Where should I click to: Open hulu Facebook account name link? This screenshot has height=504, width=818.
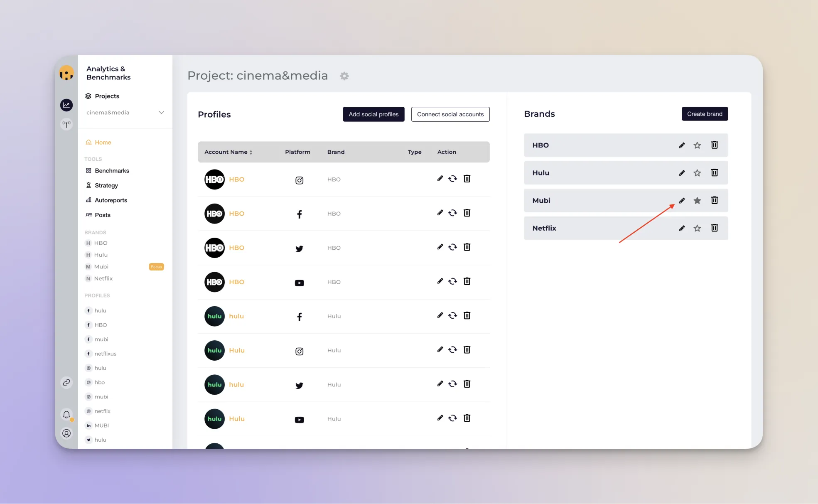(236, 316)
